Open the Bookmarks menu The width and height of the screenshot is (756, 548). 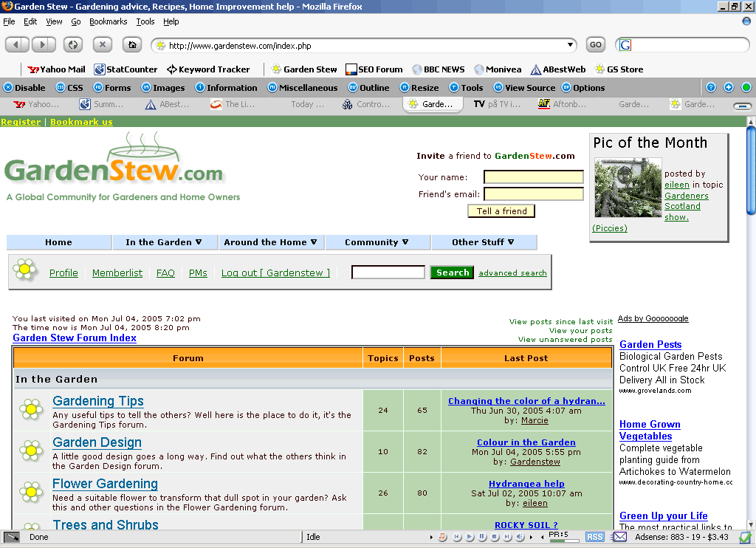click(x=109, y=22)
